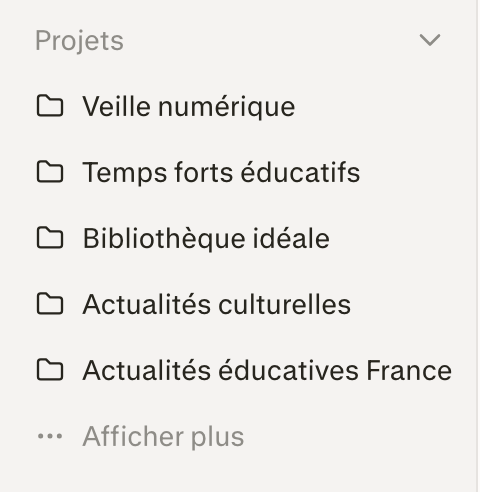This screenshot has width=480, height=492.
Task: Open the Veille numérique project
Action: (189, 106)
